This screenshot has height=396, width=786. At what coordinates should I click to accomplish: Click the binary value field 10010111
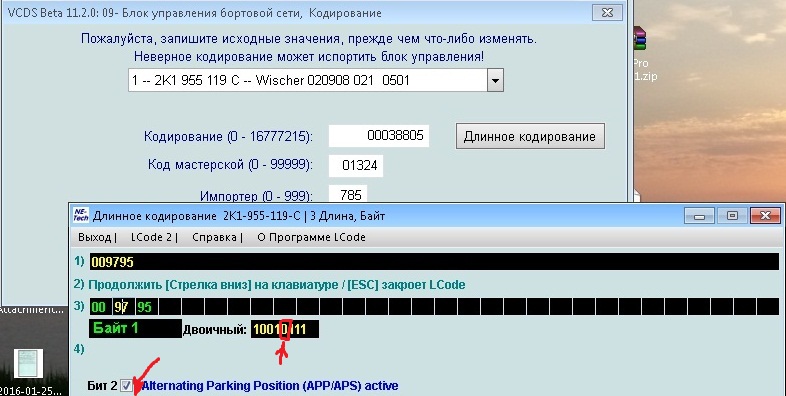(x=285, y=329)
